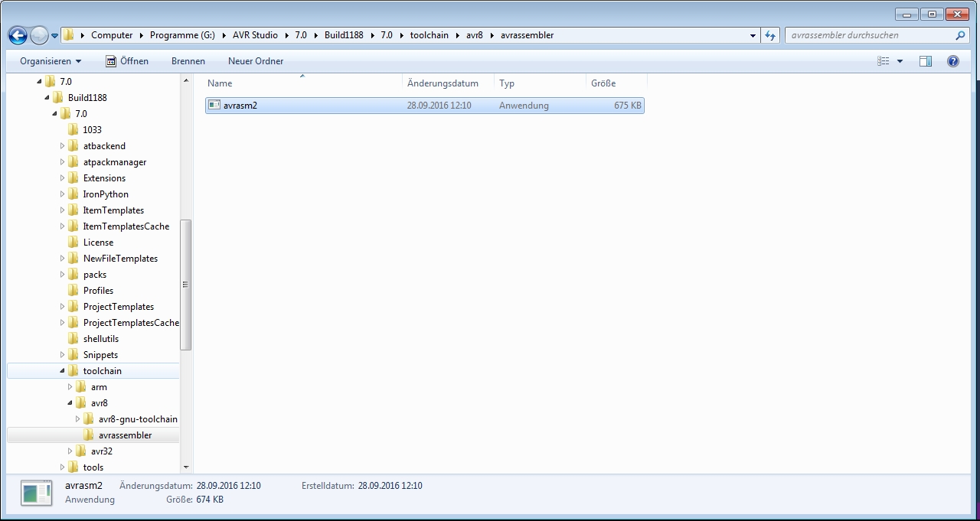Open the Help question mark icon
Screen dimensions: 980x521
click(x=953, y=61)
